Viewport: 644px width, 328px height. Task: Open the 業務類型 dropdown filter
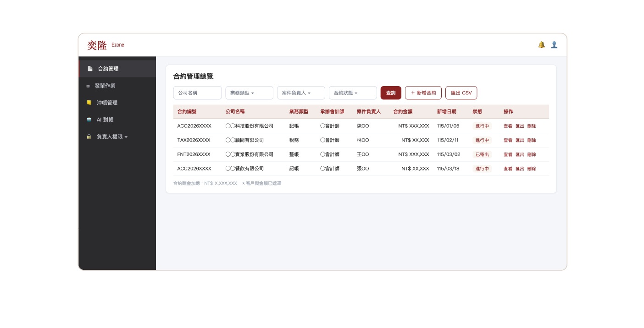click(249, 93)
